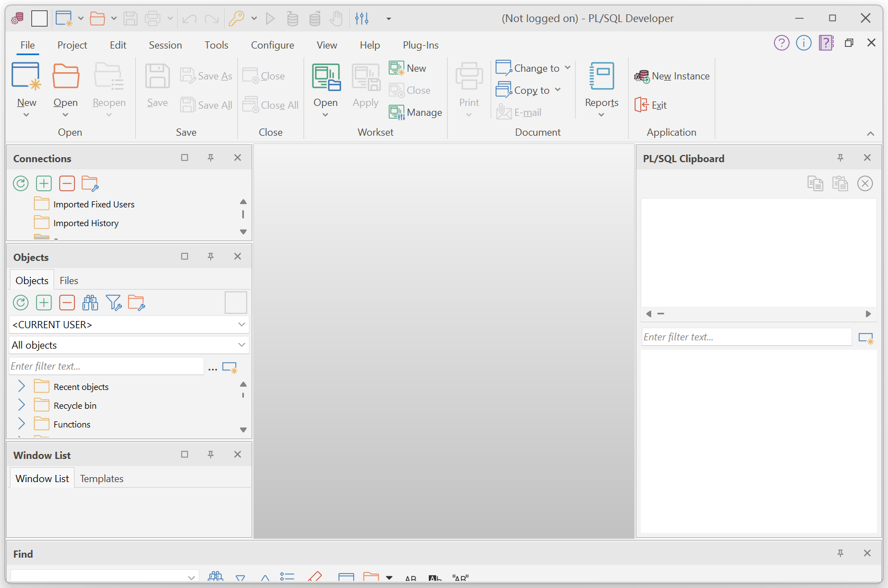The height and width of the screenshot is (588, 888).
Task: Open the Project menu tab
Action: coord(72,45)
